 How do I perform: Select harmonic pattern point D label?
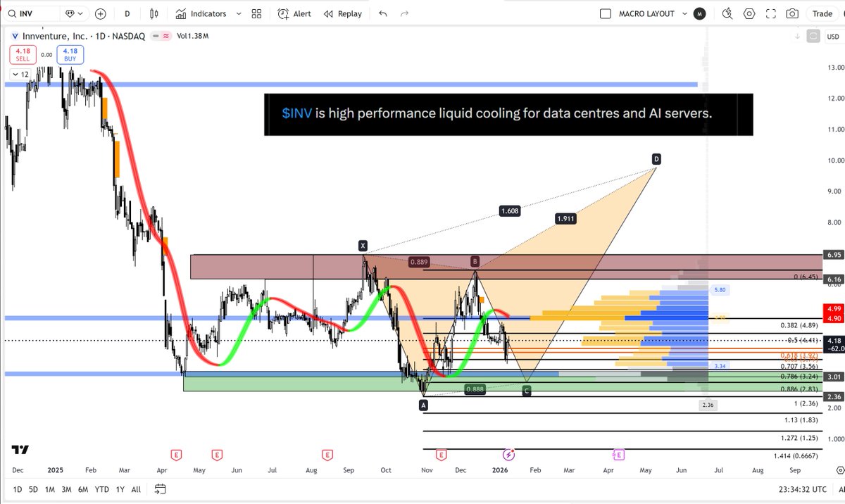[x=656, y=159]
